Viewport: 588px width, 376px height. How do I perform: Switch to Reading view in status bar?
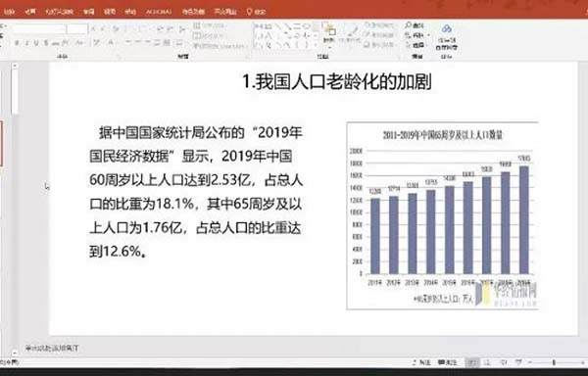pos(504,362)
